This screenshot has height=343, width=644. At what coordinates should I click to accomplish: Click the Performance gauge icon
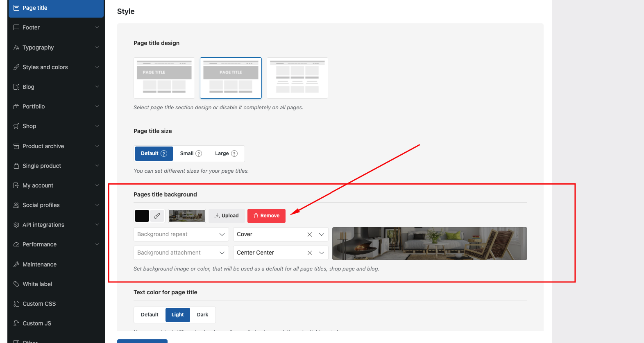(16, 244)
